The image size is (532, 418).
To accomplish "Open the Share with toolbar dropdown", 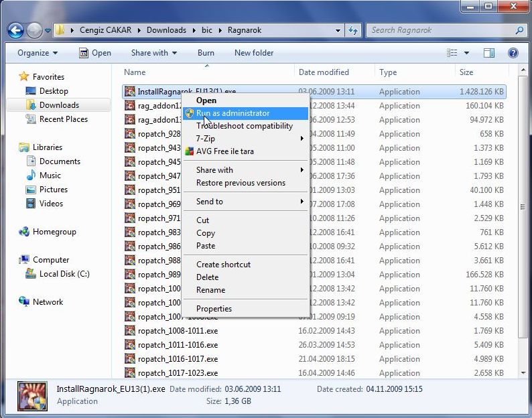I will [154, 53].
